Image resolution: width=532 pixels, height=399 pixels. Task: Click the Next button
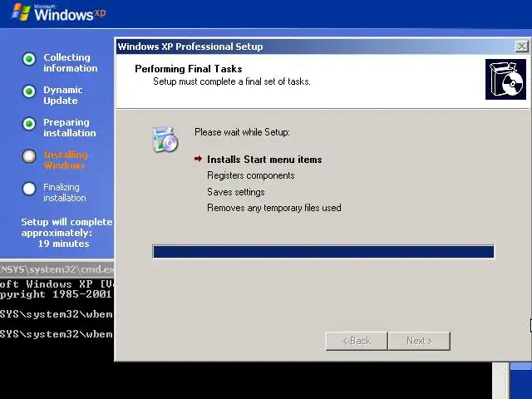tap(419, 341)
